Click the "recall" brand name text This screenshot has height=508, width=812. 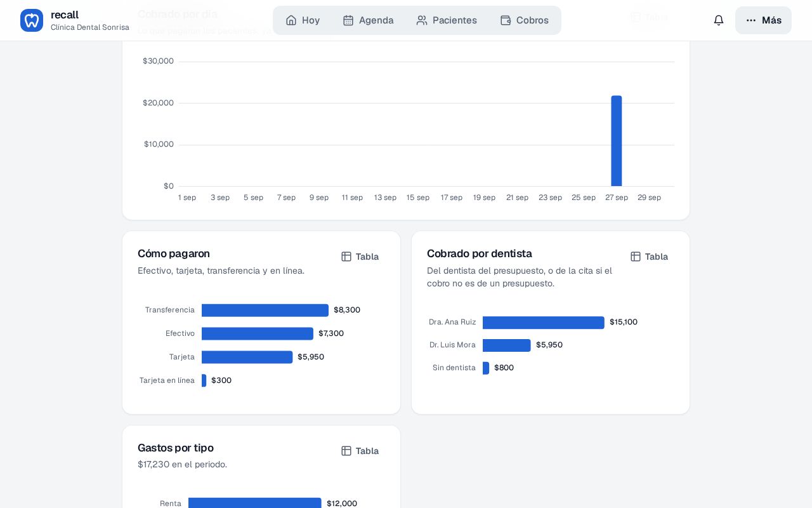pos(65,15)
